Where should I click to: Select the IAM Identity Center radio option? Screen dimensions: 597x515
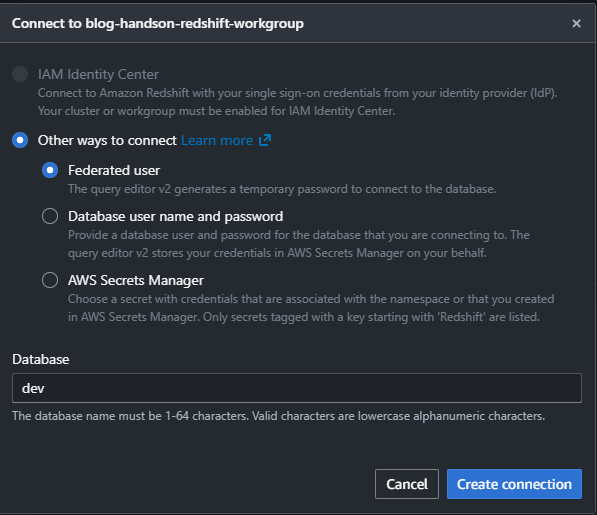coord(20,74)
